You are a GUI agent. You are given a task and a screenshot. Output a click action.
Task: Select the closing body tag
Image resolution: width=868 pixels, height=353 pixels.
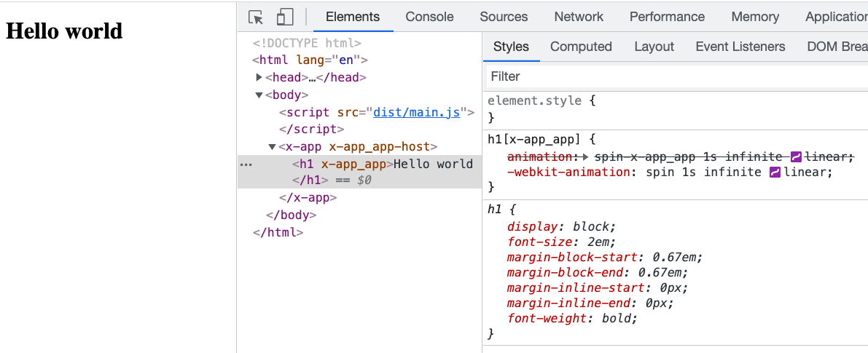tap(292, 215)
